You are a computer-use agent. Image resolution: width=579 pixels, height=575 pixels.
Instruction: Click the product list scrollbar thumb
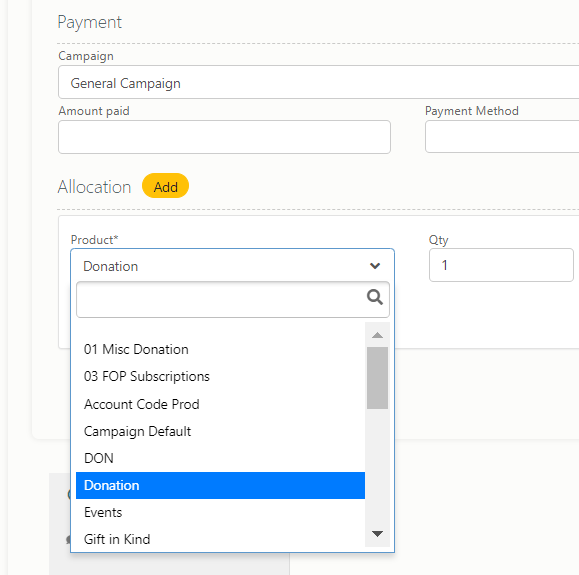point(377,378)
